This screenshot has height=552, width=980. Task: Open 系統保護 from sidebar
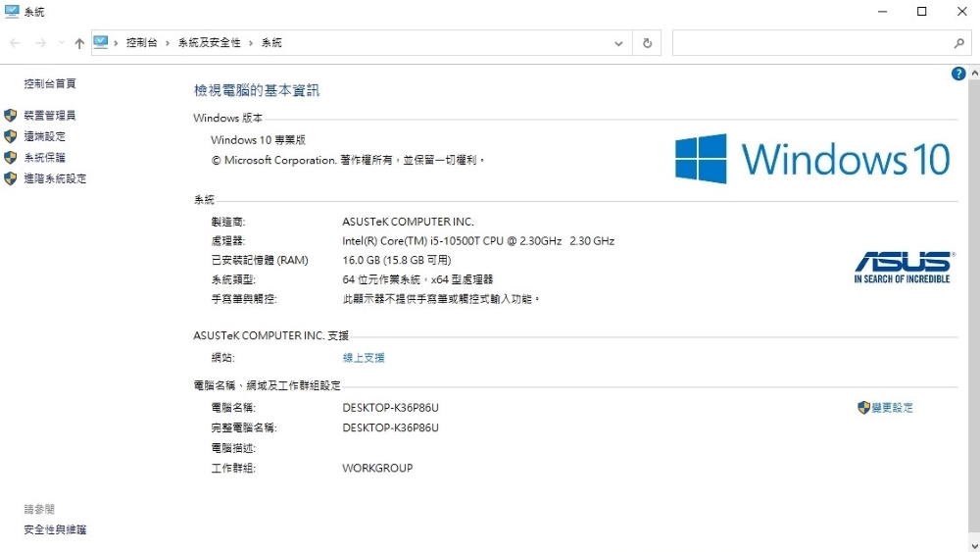44,158
